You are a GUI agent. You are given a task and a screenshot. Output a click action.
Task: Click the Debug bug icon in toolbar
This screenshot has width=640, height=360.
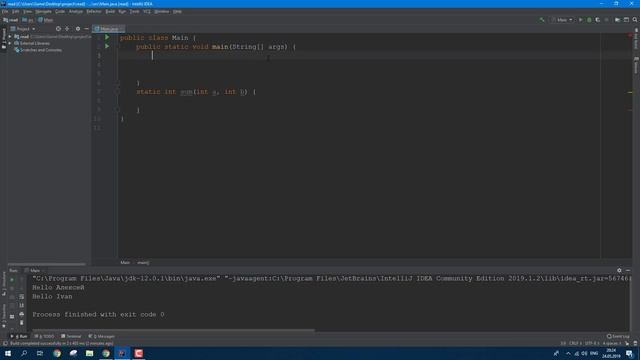(589, 20)
